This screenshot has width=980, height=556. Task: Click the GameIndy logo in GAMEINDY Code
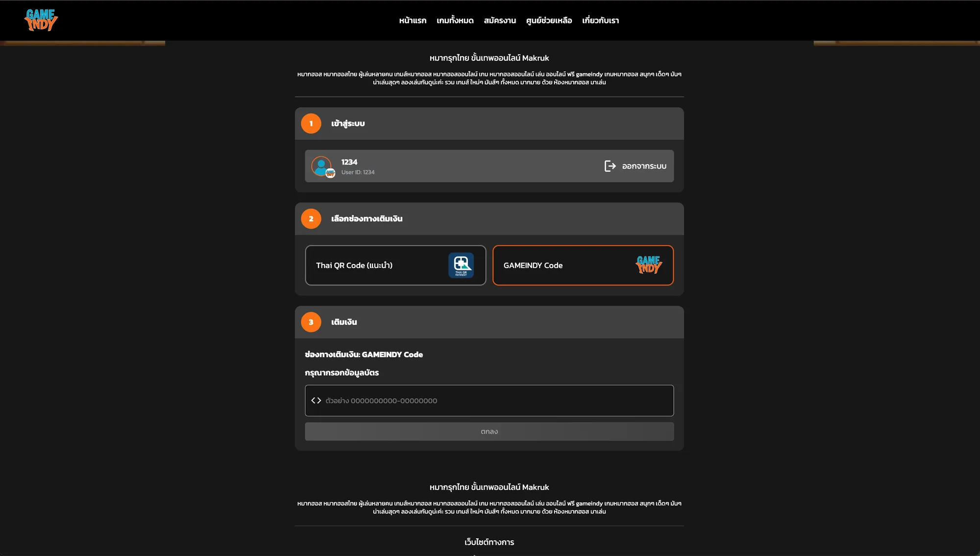(649, 265)
